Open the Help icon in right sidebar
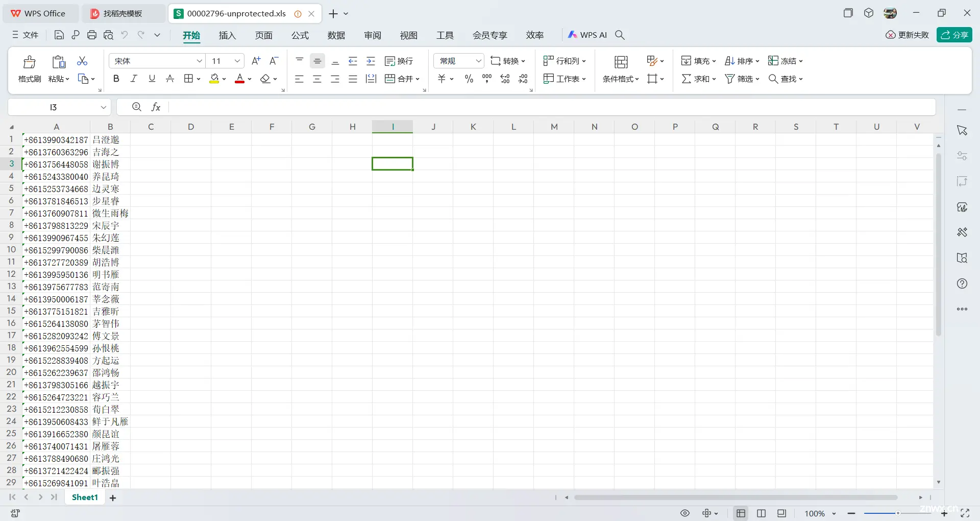Viewport: 980px width, 521px height. click(x=962, y=283)
